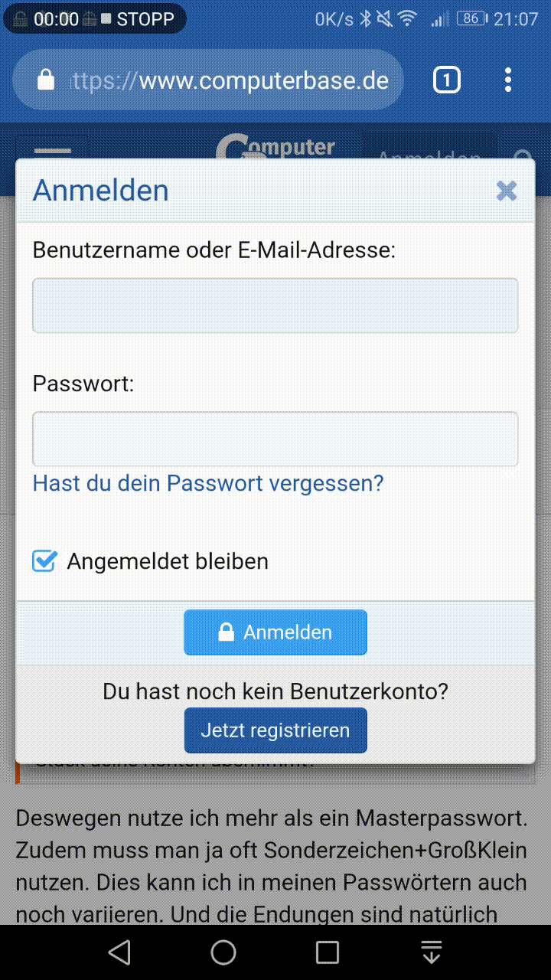This screenshot has width=551, height=980.
Task: Select the computerbase.de URL in address bar
Action: pyautogui.click(x=230, y=80)
